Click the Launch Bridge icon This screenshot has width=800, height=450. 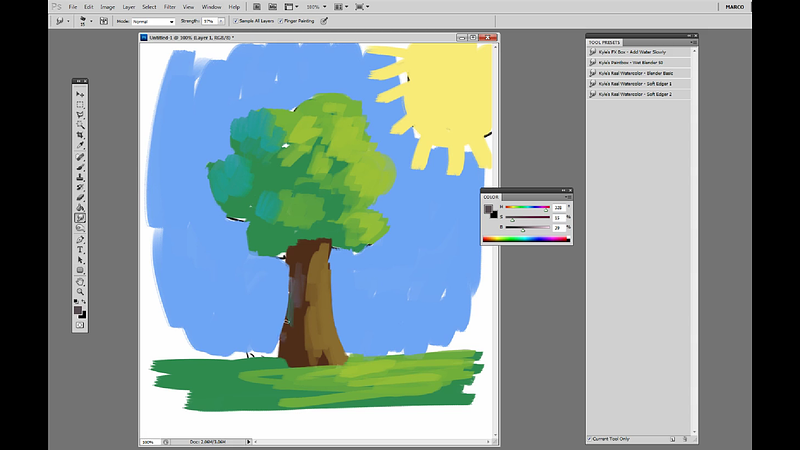258,7
